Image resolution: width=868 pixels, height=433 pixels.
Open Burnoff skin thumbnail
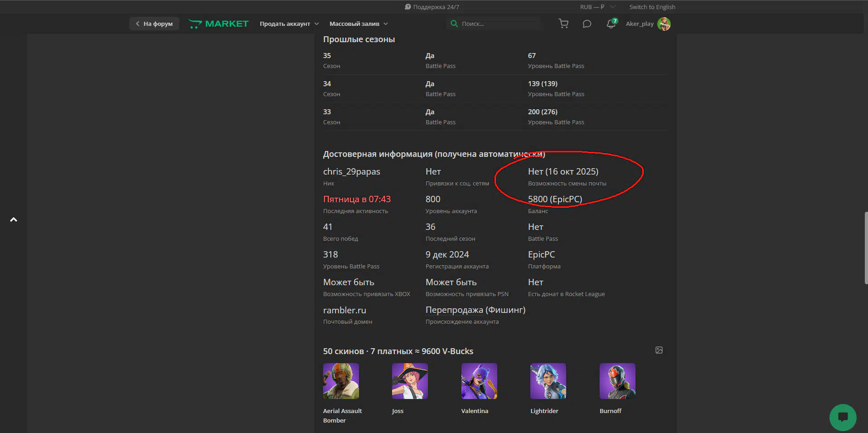(617, 381)
